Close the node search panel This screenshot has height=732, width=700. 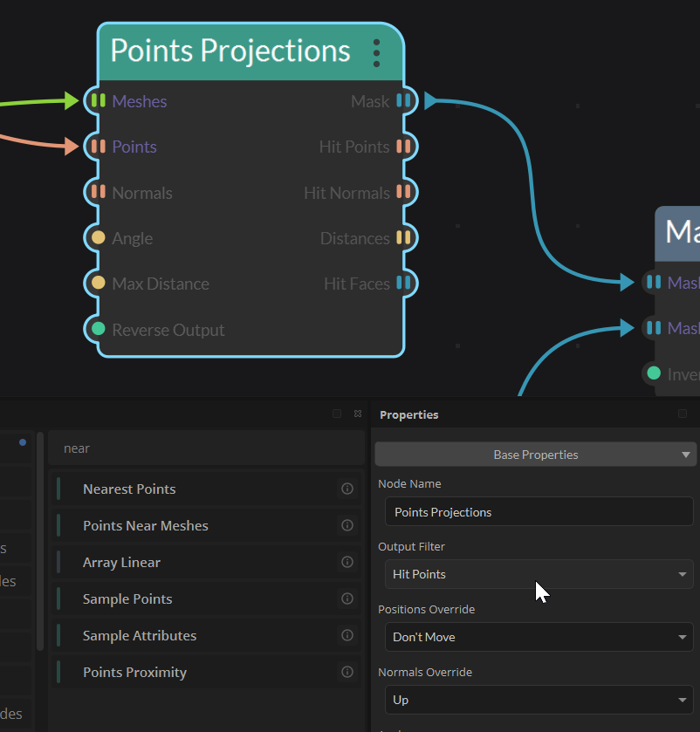click(x=358, y=414)
